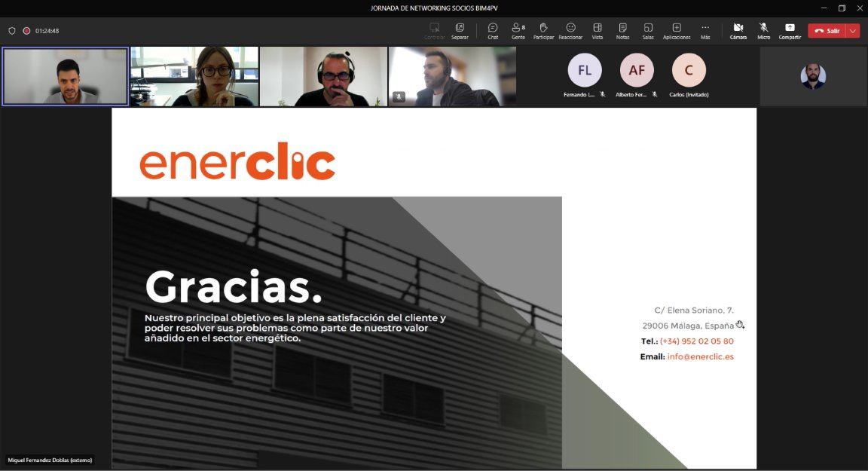Select the woman with glasses video tile
This screenshot has height=471, width=868.
(194, 76)
